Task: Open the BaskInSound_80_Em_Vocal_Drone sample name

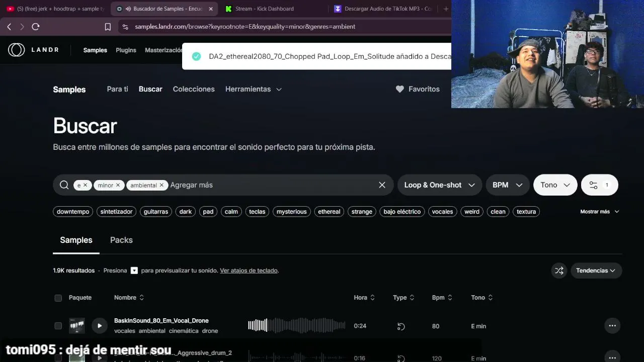Action: click(x=161, y=321)
